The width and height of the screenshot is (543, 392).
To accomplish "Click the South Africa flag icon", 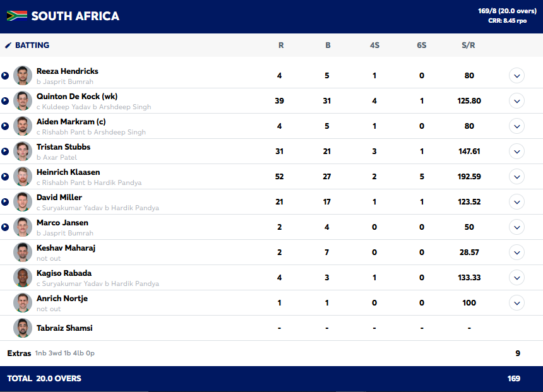I will 17,16.
